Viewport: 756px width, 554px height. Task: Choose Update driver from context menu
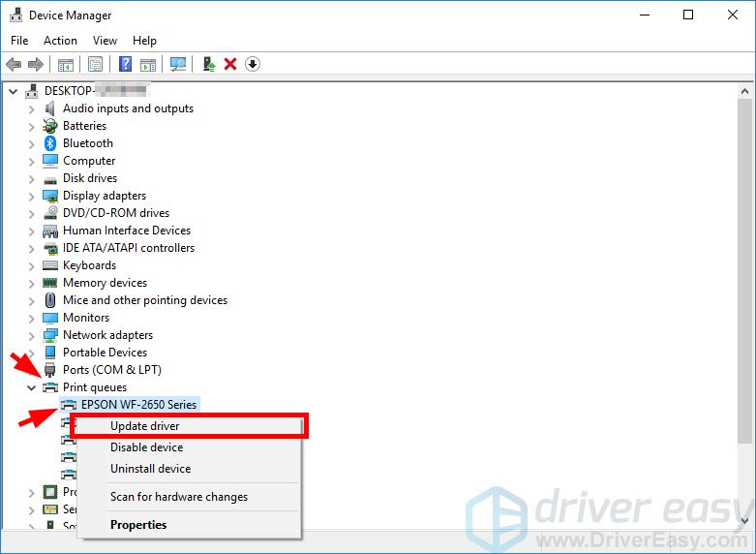[189, 426]
